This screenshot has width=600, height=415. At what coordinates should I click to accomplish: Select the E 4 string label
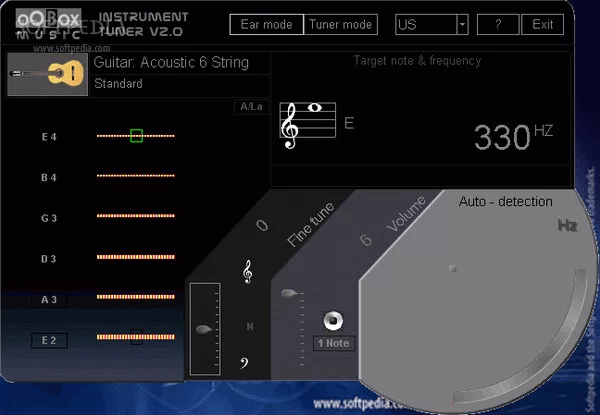(x=49, y=137)
